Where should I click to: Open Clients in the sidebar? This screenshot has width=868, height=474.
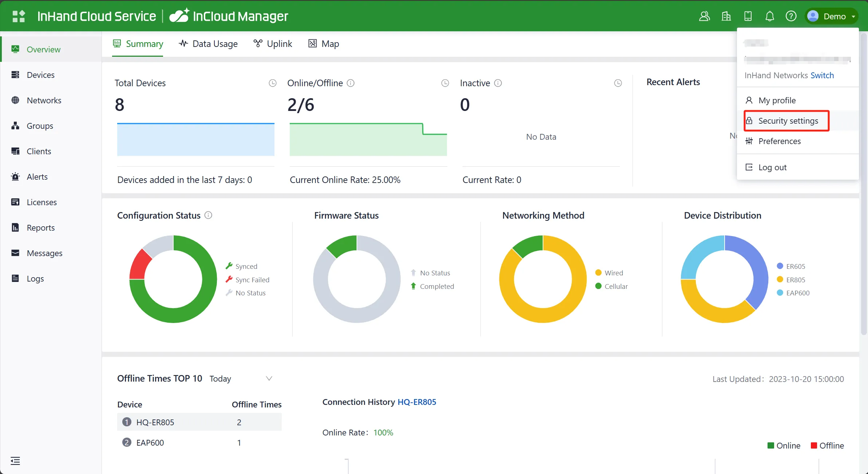pyautogui.click(x=51, y=151)
